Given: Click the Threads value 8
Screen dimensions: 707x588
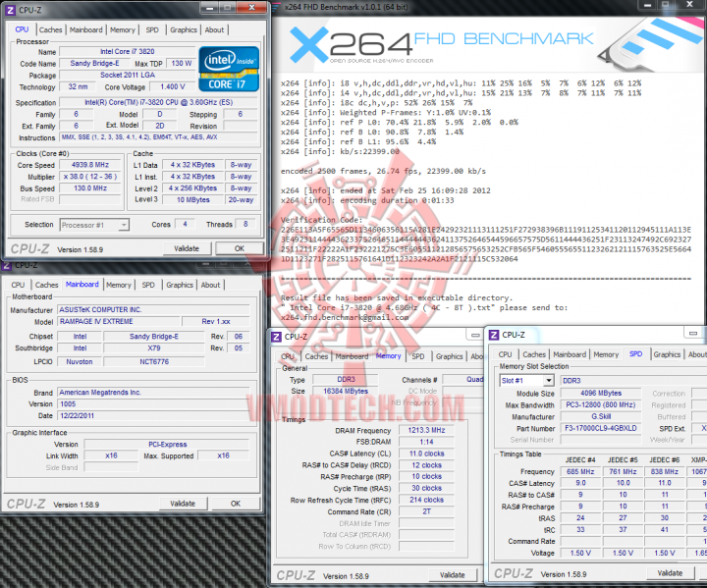Looking at the screenshot, I should click(245, 224).
